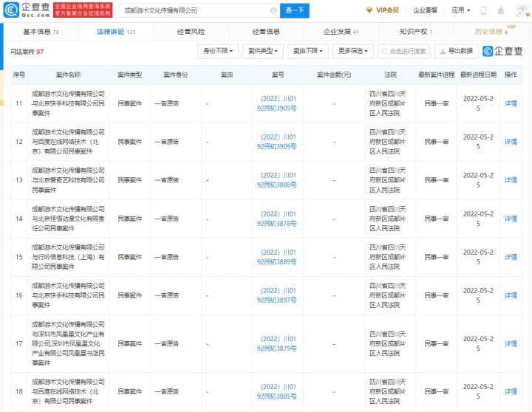This screenshot has width=532, height=412.
Task: Click the red official credit agency badge
Action: pyautogui.click(x=83, y=10)
